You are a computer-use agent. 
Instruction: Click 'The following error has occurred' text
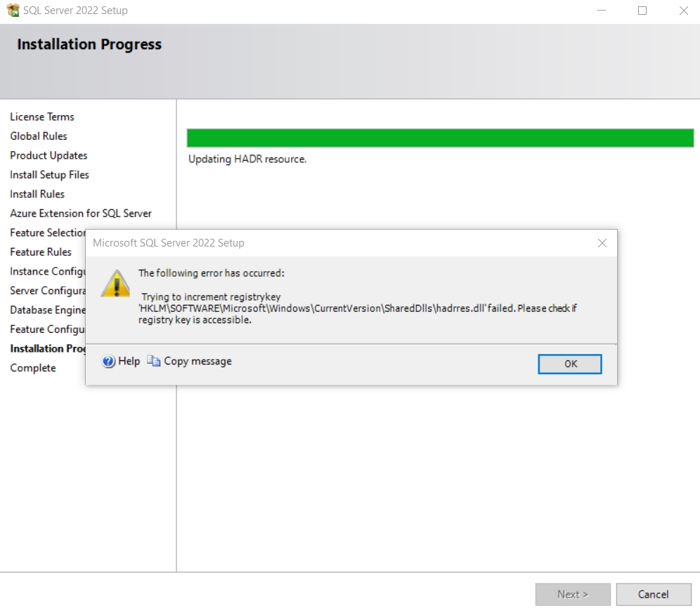211,273
